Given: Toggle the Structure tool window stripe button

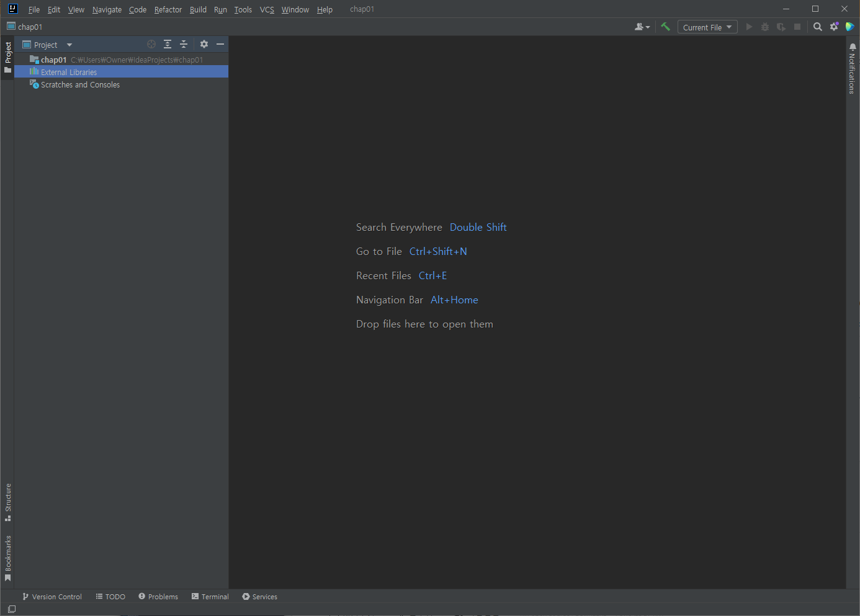Looking at the screenshot, I should pyautogui.click(x=8, y=502).
